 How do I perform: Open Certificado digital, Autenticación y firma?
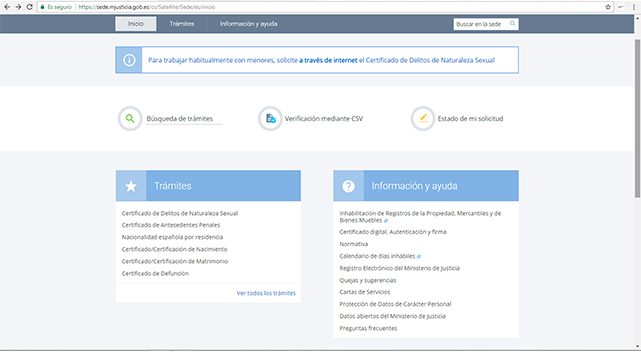(393, 232)
